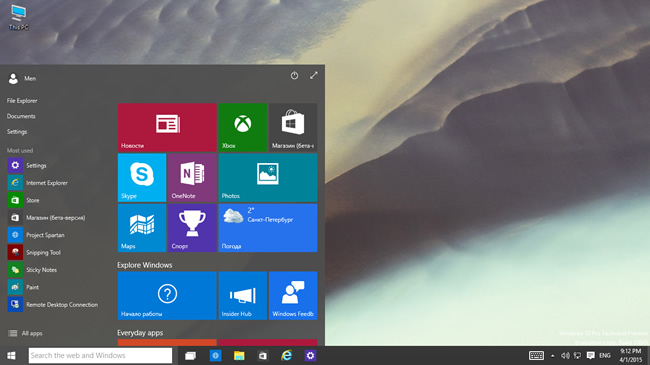Open Task View on the taskbar

[x=190, y=356]
